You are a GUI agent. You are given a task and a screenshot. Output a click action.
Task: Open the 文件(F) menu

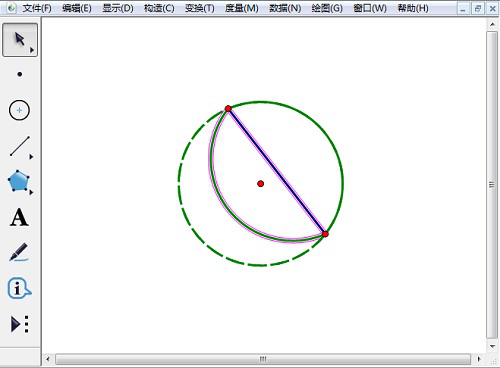(x=37, y=8)
